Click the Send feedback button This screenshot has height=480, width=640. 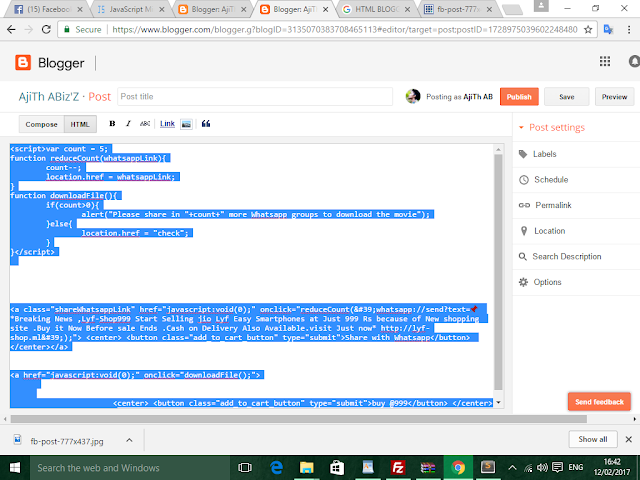pos(599,402)
